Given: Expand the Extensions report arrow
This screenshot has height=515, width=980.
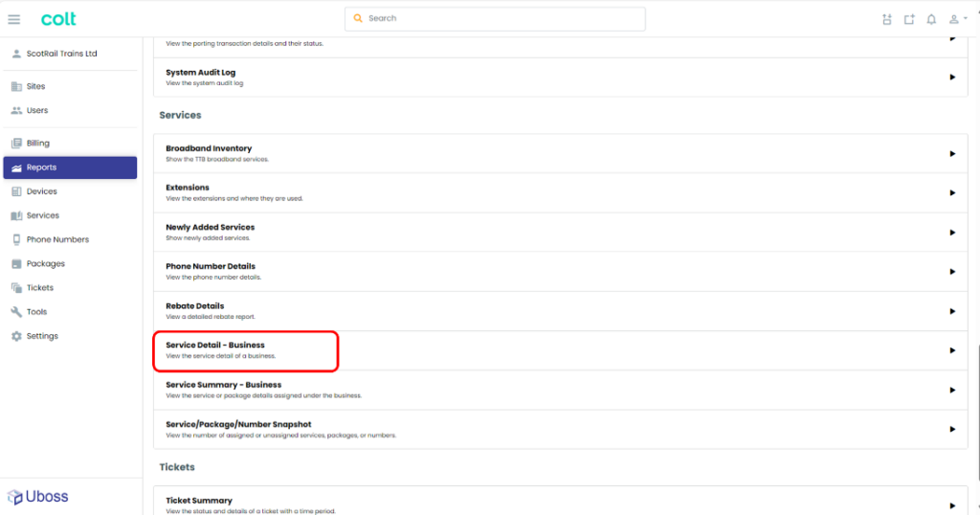Looking at the screenshot, I should point(952,193).
